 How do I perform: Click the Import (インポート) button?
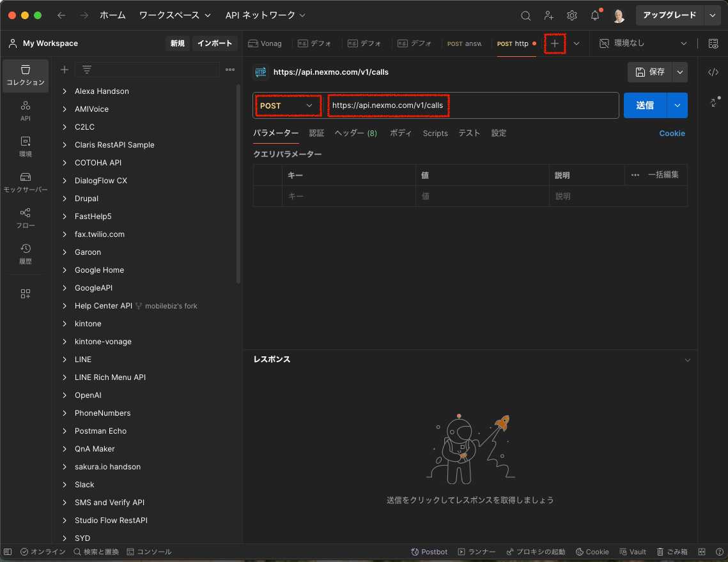point(215,43)
